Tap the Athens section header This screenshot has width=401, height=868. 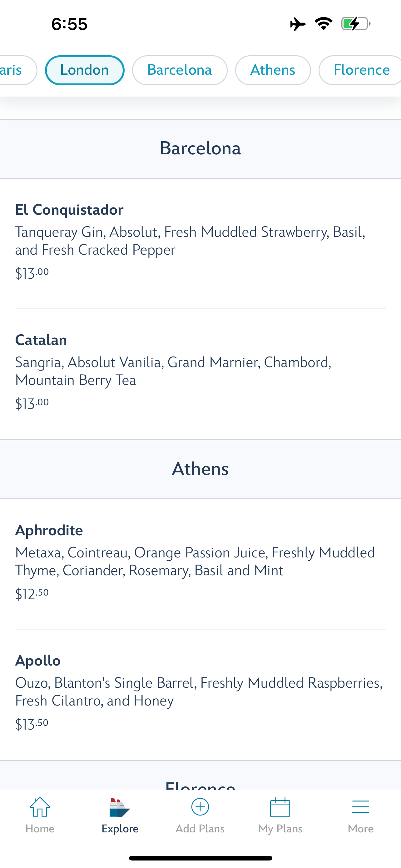coord(200,469)
